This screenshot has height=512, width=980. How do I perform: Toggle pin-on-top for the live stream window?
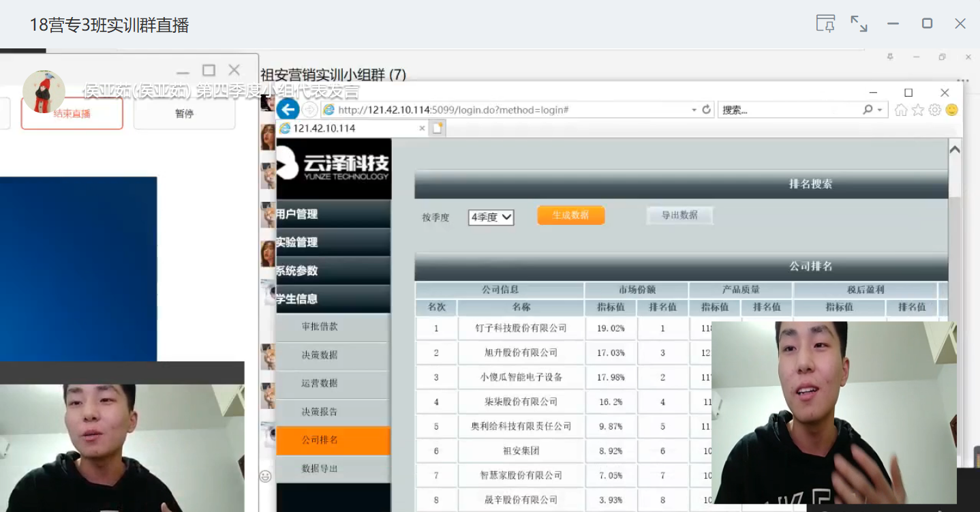[x=825, y=24]
